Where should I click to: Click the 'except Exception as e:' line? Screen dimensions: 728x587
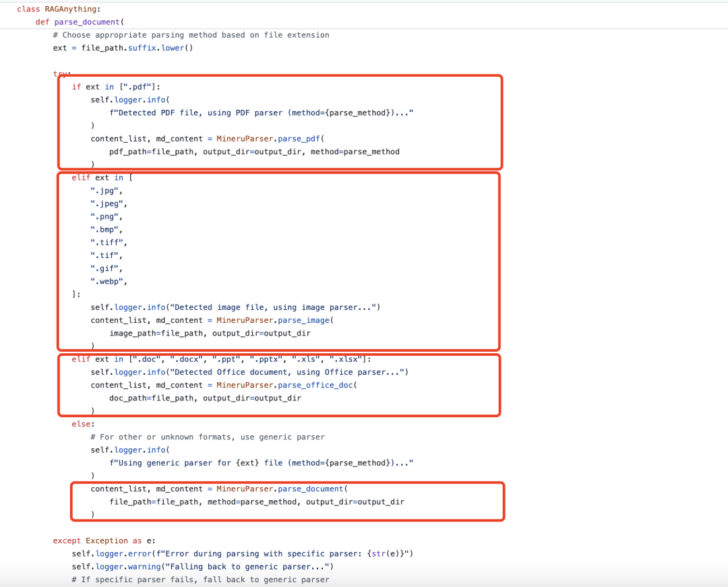point(104,541)
